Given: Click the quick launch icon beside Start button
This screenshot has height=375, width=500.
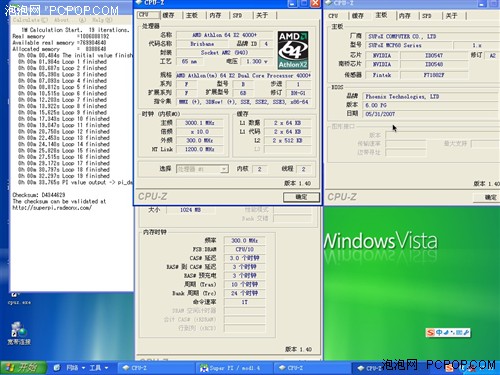Looking at the screenshot, I should pyautogui.click(x=57, y=368).
